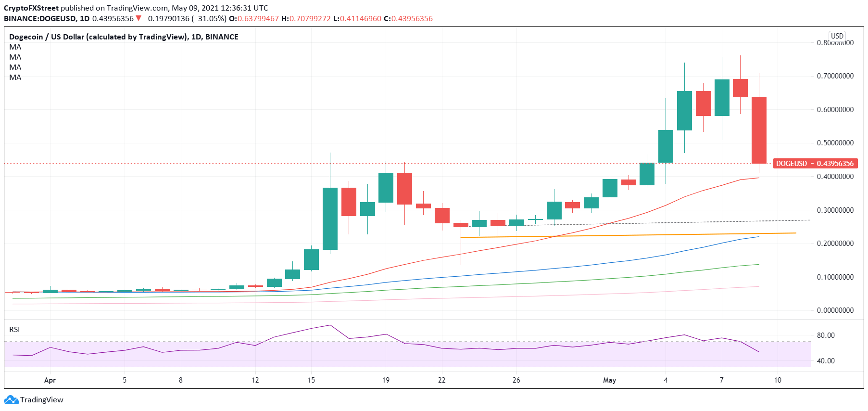Click the 26 date label on time axis

click(x=516, y=380)
